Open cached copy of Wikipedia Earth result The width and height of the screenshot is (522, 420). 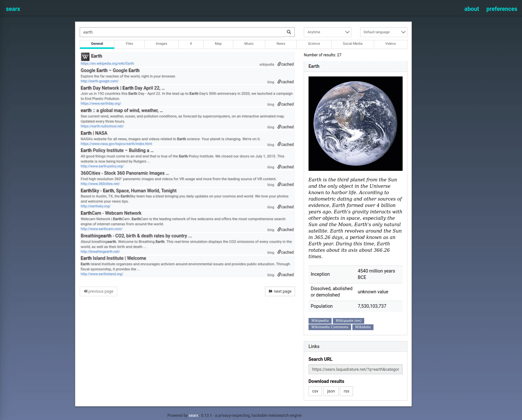point(285,64)
